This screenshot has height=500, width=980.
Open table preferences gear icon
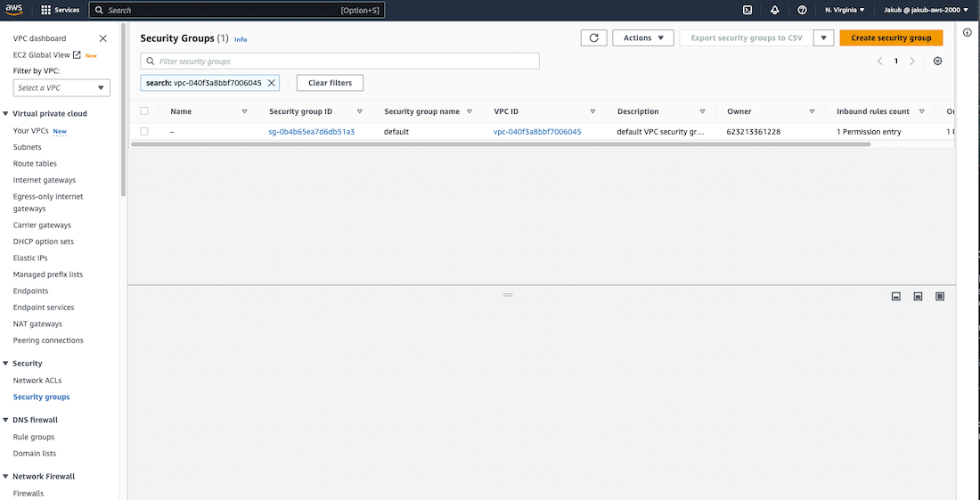click(937, 61)
